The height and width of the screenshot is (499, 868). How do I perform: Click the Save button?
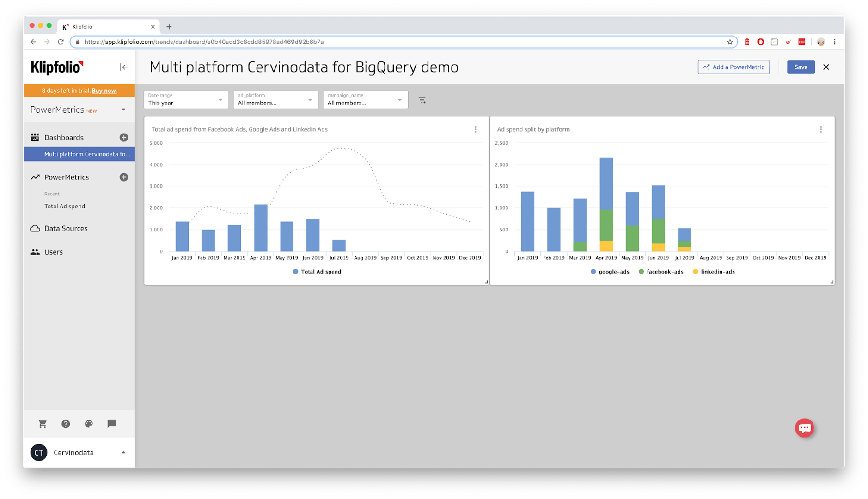click(801, 67)
